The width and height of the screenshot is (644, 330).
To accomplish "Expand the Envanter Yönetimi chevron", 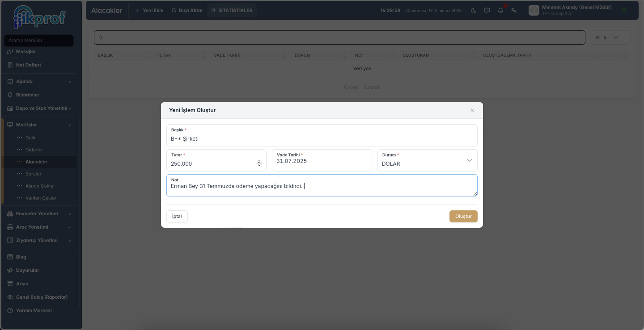I will [69, 214].
